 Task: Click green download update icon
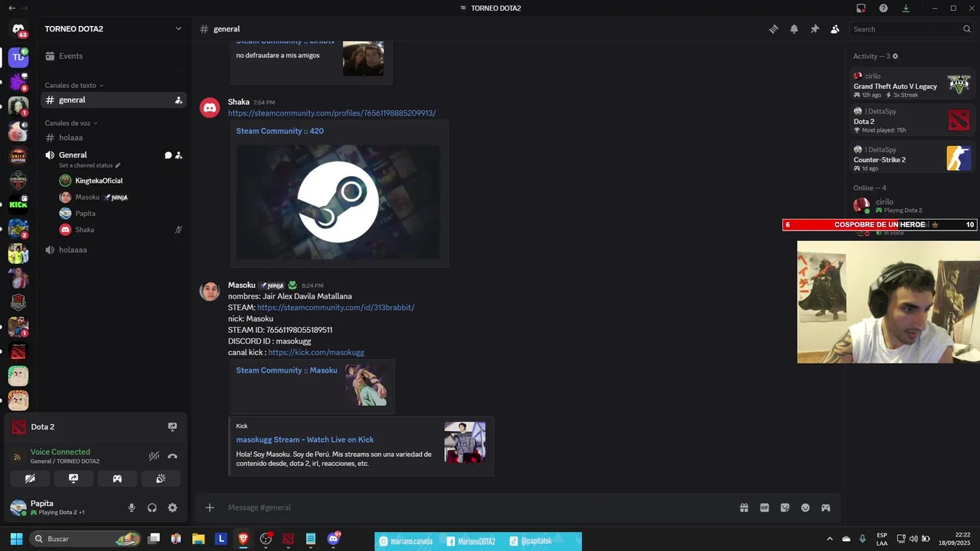[906, 8]
